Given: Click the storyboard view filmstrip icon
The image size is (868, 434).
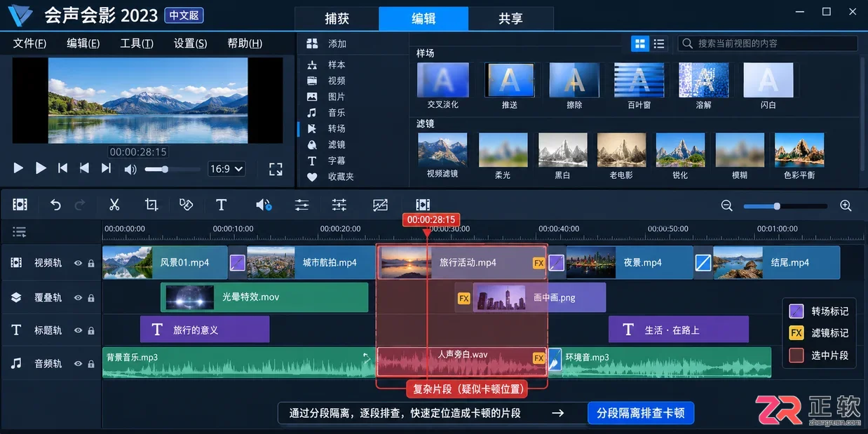Looking at the screenshot, I should 20,205.
